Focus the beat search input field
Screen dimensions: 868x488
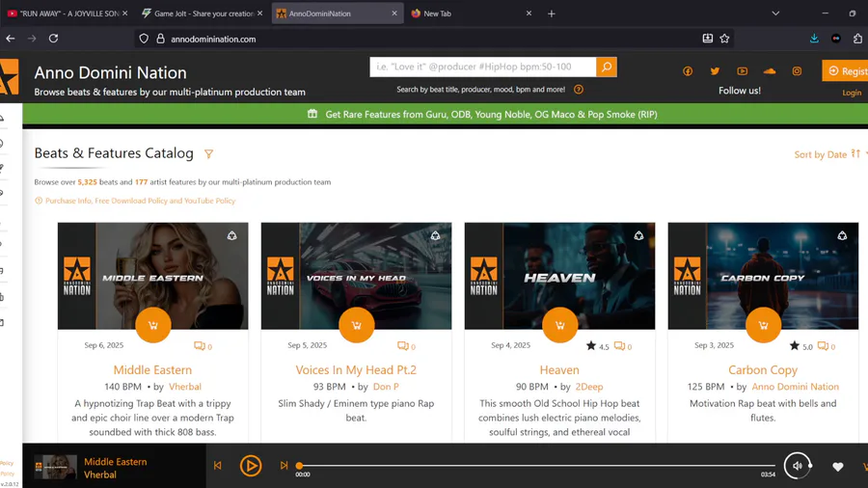coord(483,67)
